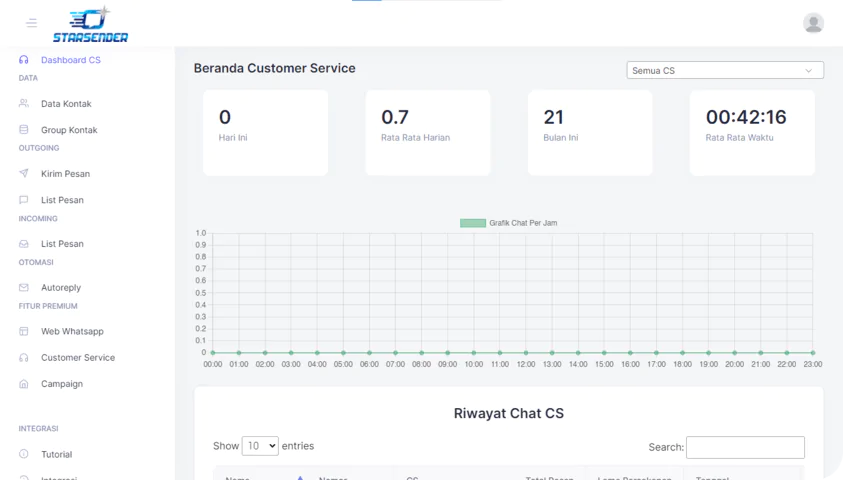Click the Dashboard CS headset icon
Screen dimensions: 843x480
(24, 60)
